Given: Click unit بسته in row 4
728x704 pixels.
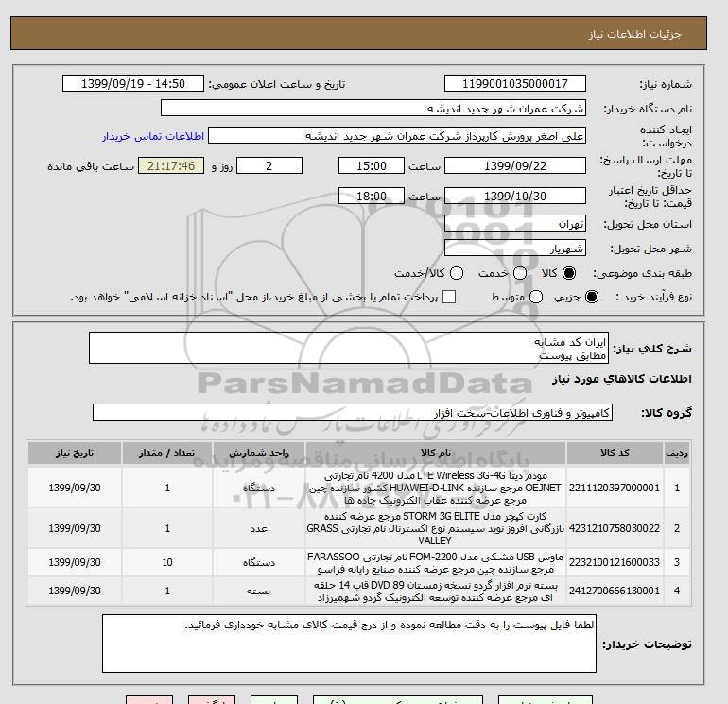Looking at the screenshot, I should 259,592.
